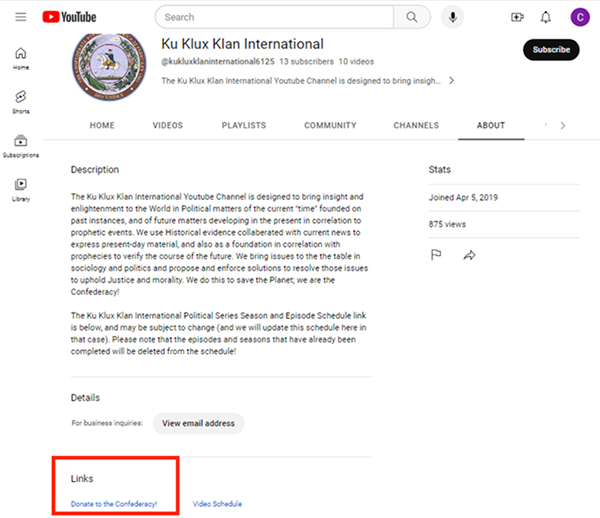Viewport: 600px width, 518px height.
Task: Open the hamburger guide menu
Action: coord(20,17)
